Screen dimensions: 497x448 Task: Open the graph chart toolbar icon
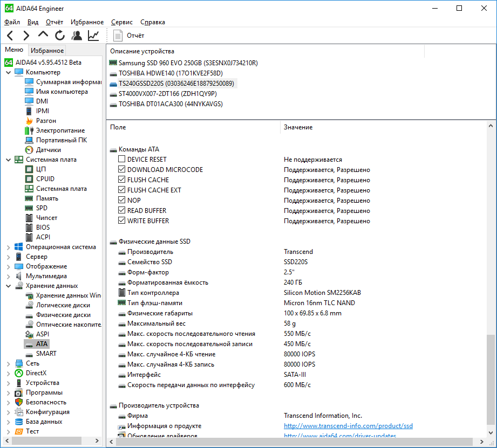(x=93, y=36)
